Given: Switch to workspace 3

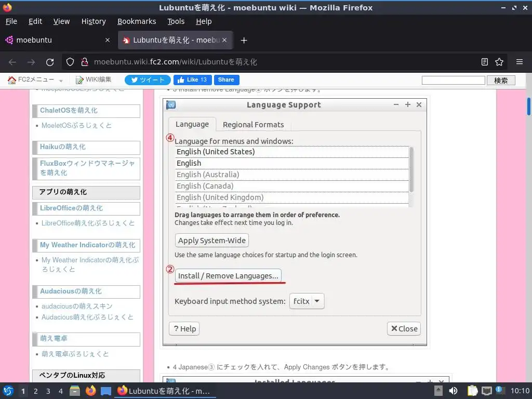Looking at the screenshot, I should [48, 391].
